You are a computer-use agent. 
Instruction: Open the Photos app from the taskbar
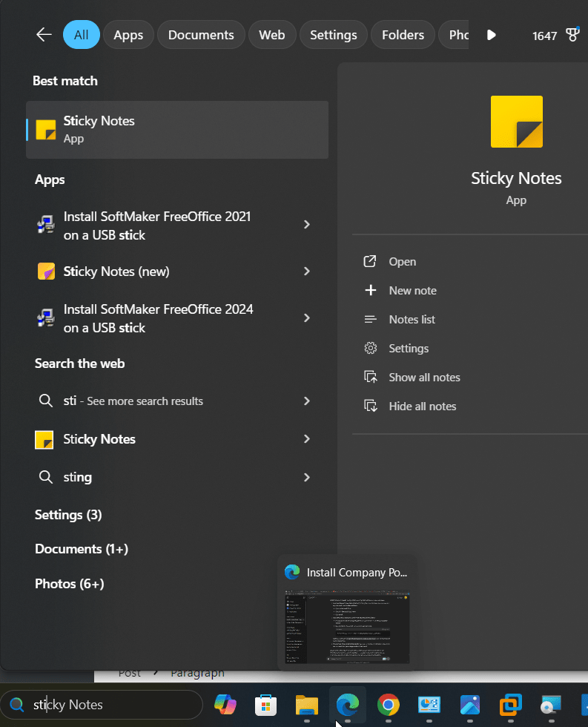pyautogui.click(x=470, y=704)
